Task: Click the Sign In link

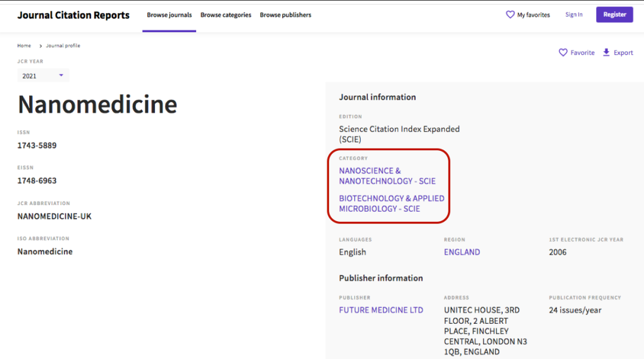Action: [x=574, y=14]
